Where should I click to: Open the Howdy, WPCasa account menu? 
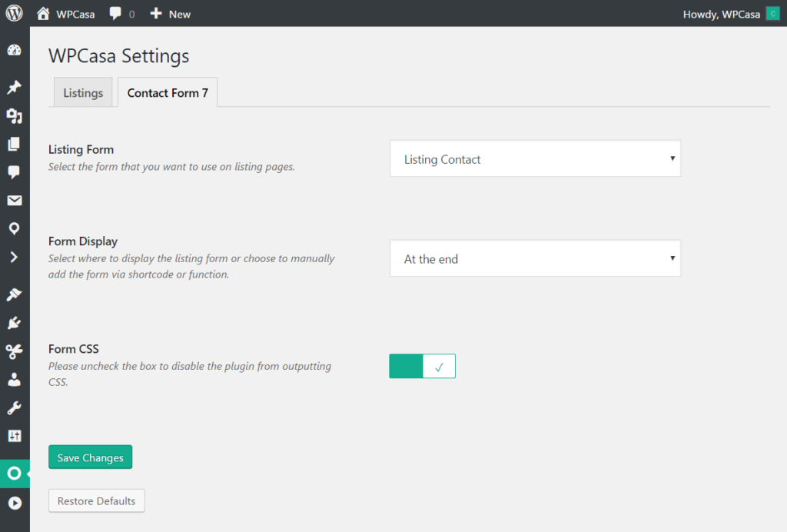tap(722, 13)
